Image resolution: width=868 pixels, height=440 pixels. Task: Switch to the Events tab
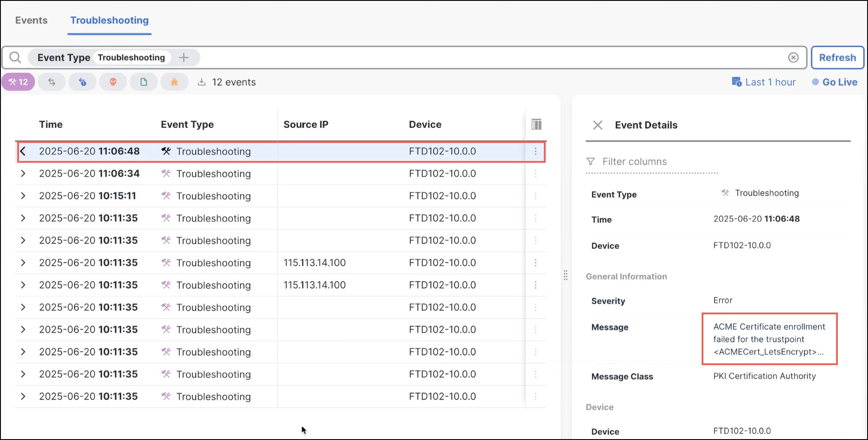pyautogui.click(x=31, y=20)
